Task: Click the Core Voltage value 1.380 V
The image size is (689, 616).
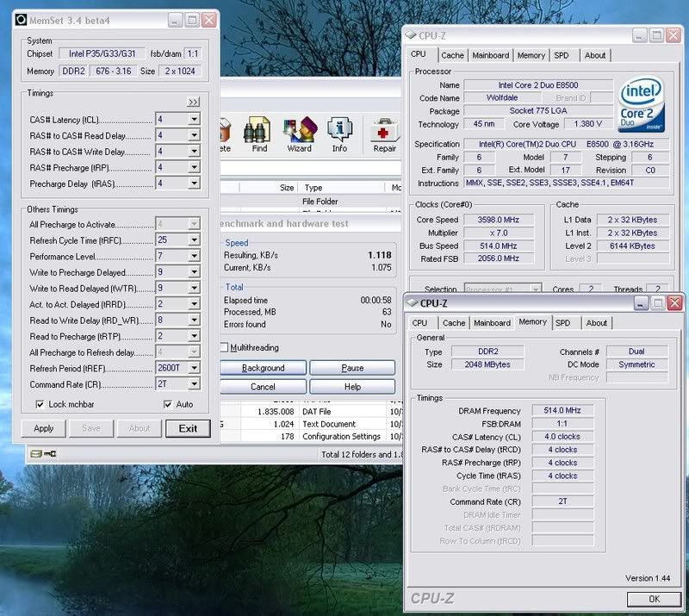Action: pos(588,124)
